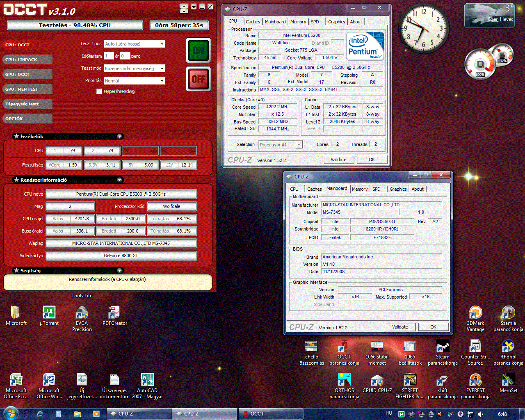Click the Időtartam hours input field
This screenshot has height=420, width=525.
click(109, 56)
